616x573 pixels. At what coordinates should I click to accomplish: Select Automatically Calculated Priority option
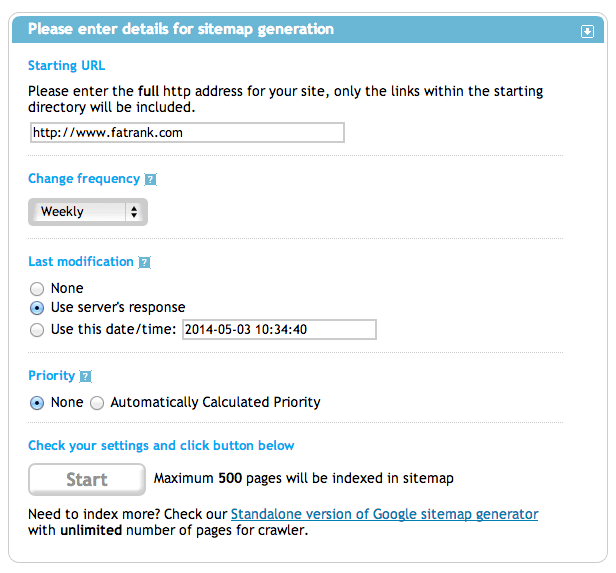coord(97,403)
